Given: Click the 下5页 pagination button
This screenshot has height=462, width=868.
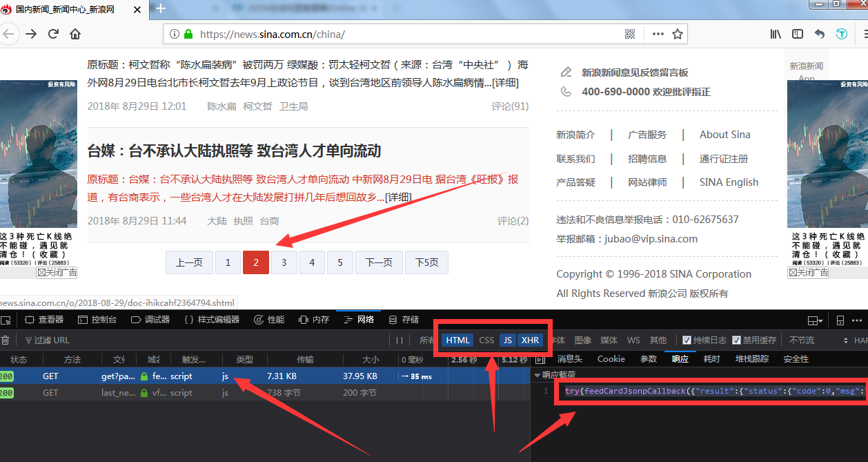Looking at the screenshot, I should tap(426, 262).
